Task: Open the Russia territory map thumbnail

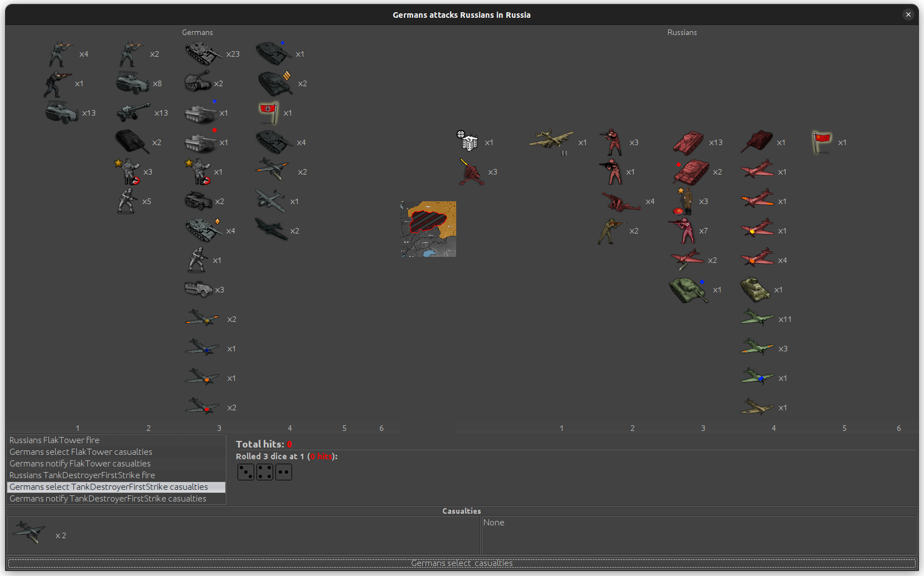Action: click(x=428, y=229)
